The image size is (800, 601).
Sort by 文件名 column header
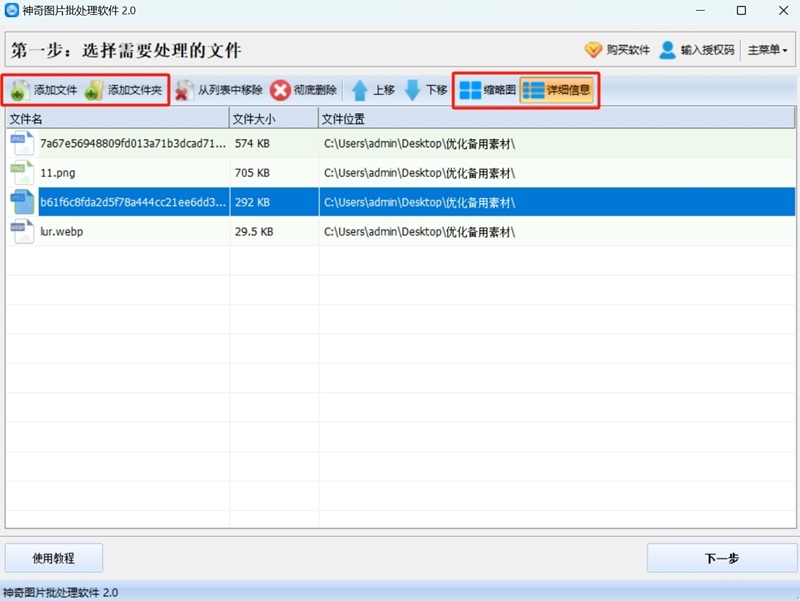coord(117,119)
